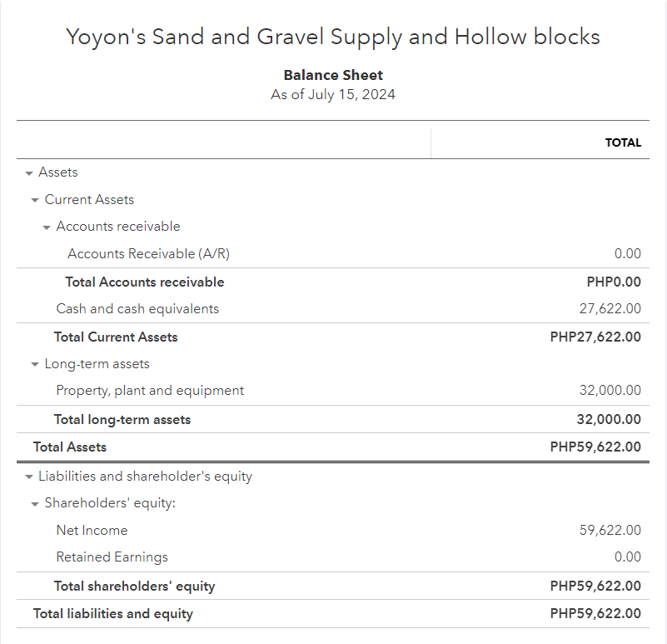Screen dimensions: 667x644
Task: Click the Net Income amount 59,622.00
Action: tap(610, 531)
